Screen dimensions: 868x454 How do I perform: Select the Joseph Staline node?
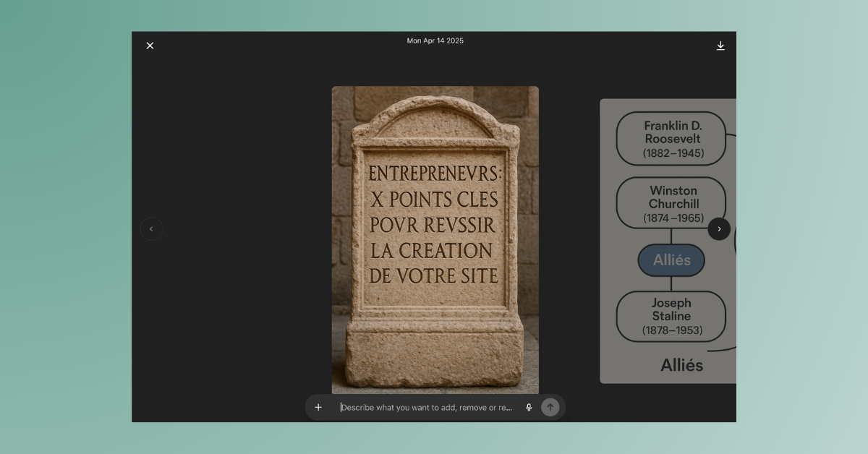pos(671,316)
